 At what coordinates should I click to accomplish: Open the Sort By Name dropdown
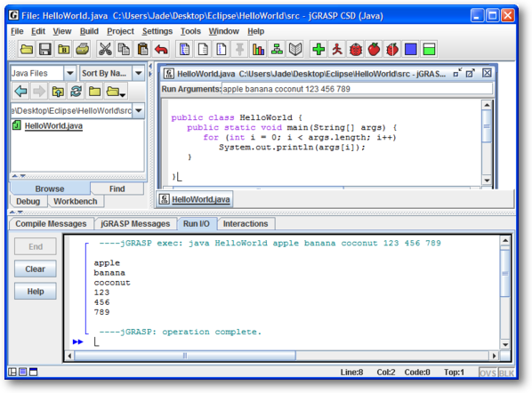click(139, 73)
